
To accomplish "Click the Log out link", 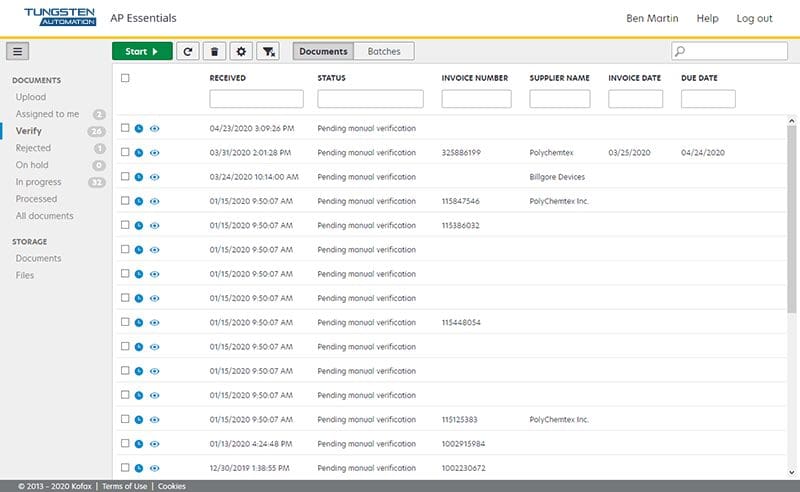I will pyautogui.click(x=754, y=18).
